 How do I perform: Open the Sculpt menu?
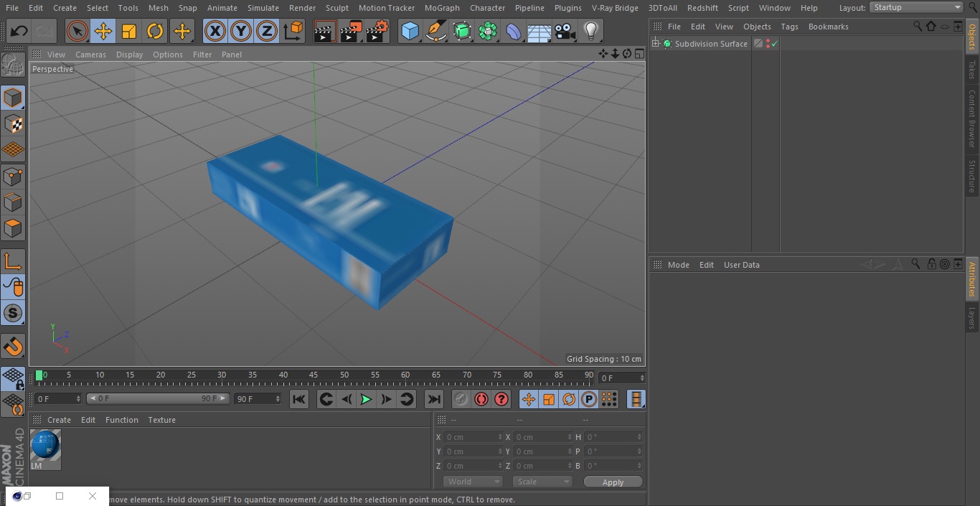point(337,8)
